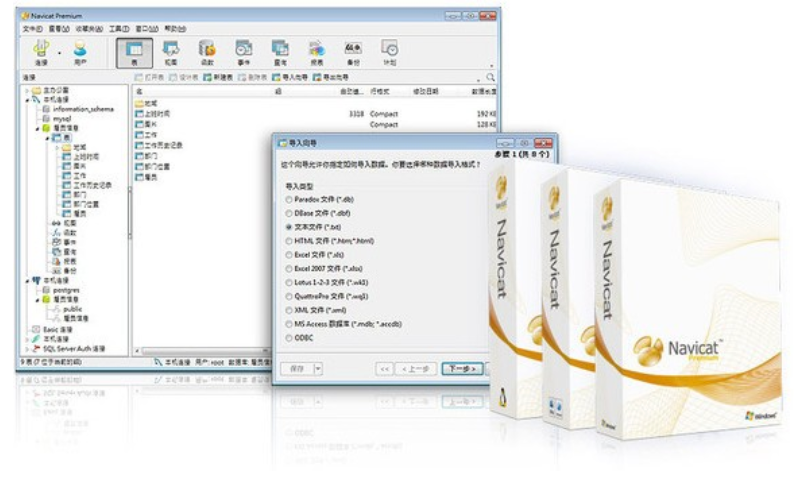
Task: Open the Help menu
Action: click(175, 29)
